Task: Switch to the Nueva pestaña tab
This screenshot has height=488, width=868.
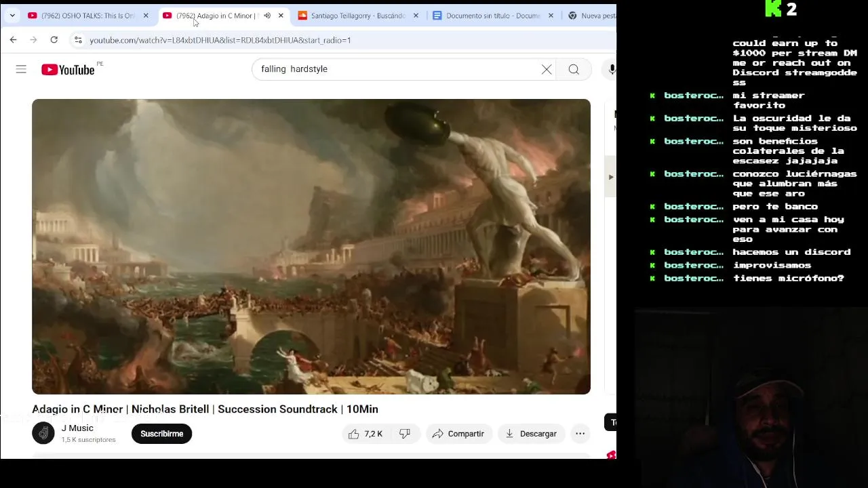Action: (591, 16)
